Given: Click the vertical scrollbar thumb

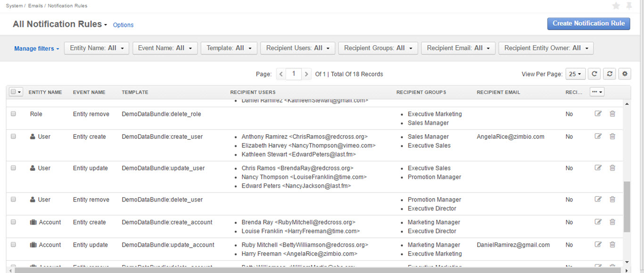Looking at the screenshot, I should coord(627,207).
